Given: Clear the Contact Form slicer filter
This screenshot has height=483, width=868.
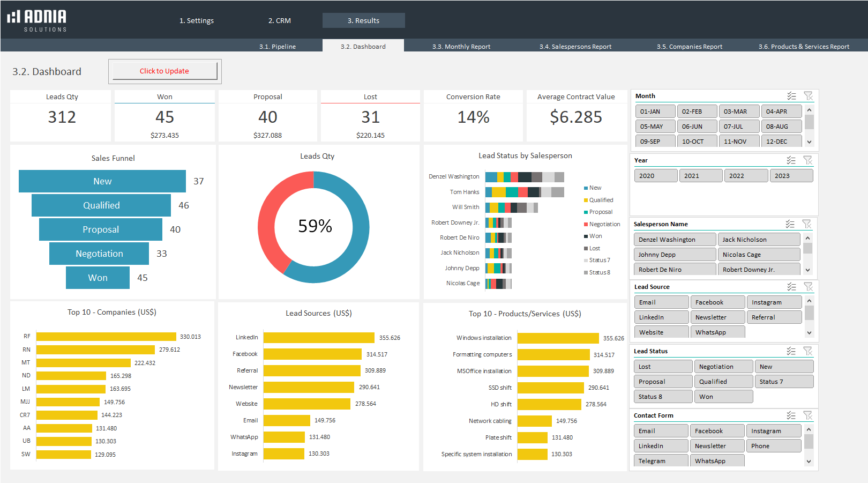Looking at the screenshot, I should (x=807, y=415).
